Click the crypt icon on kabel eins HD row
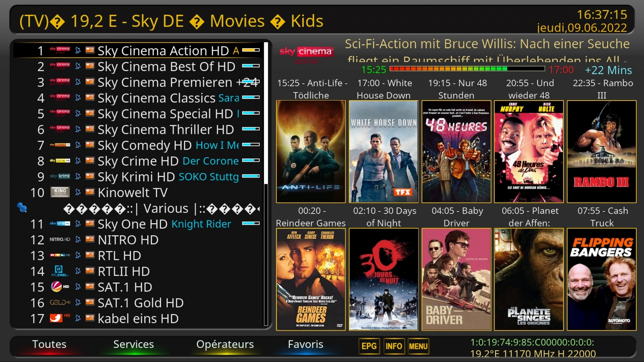This screenshot has width=644, height=362. pos(90,318)
